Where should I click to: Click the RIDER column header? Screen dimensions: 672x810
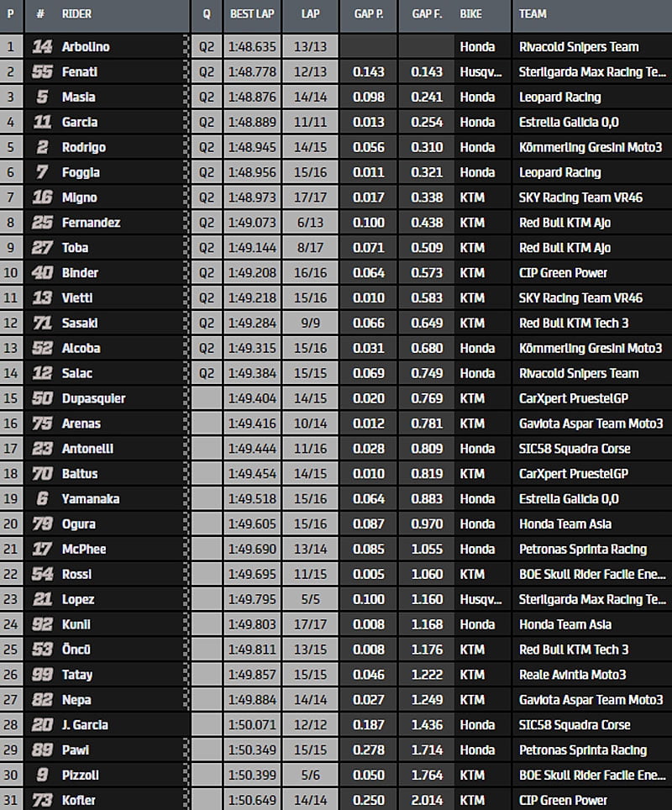click(x=76, y=14)
